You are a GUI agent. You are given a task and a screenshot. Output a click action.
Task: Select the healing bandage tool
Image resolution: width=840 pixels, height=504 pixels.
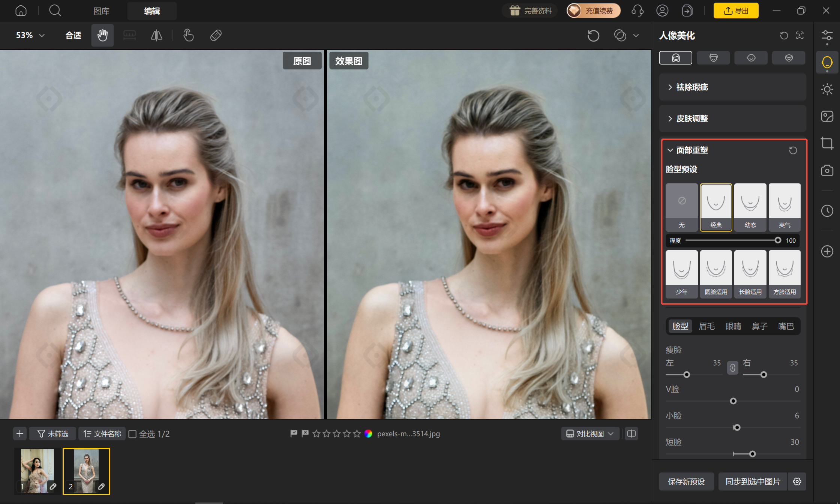[x=216, y=35]
